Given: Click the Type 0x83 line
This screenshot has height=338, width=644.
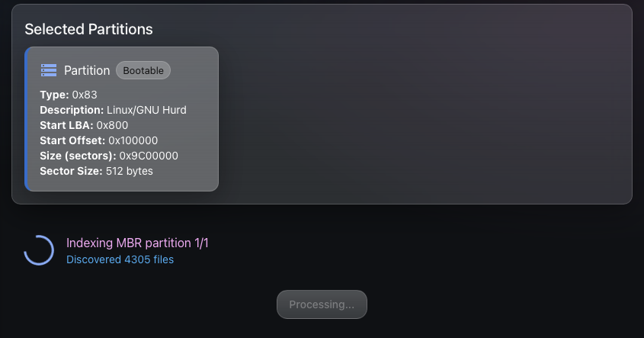Looking at the screenshot, I should [x=68, y=95].
